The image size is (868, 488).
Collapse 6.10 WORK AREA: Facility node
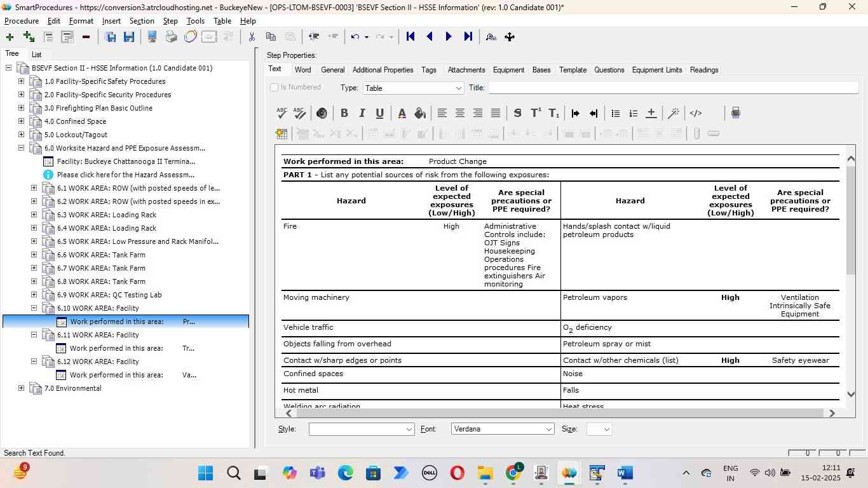pos(34,308)
